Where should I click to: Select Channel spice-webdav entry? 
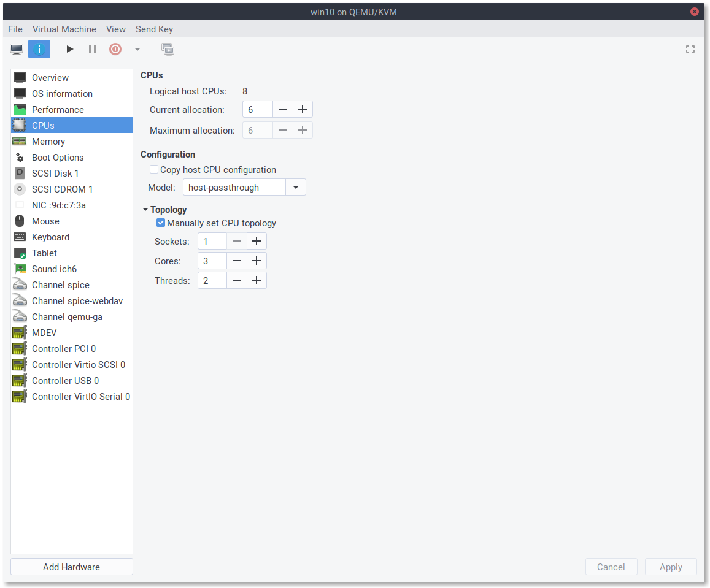click(x=72, y=301)
